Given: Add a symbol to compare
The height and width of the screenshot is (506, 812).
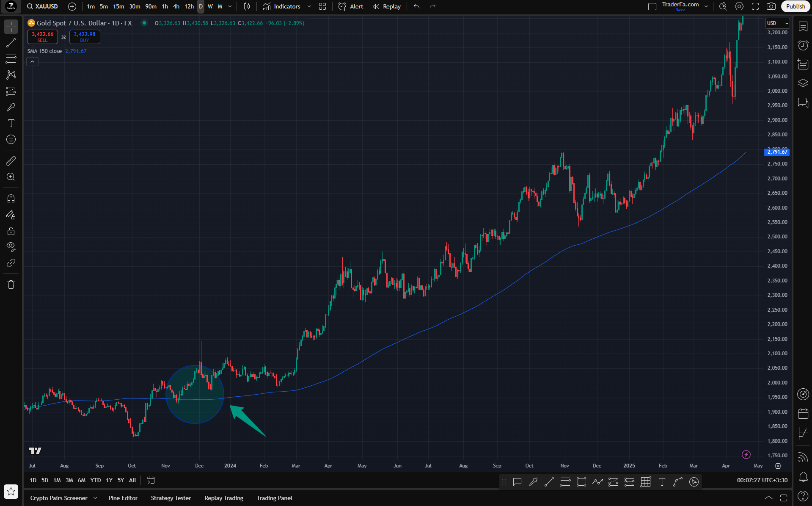Looking at the screenshot, I should click(x=72, y=6).
